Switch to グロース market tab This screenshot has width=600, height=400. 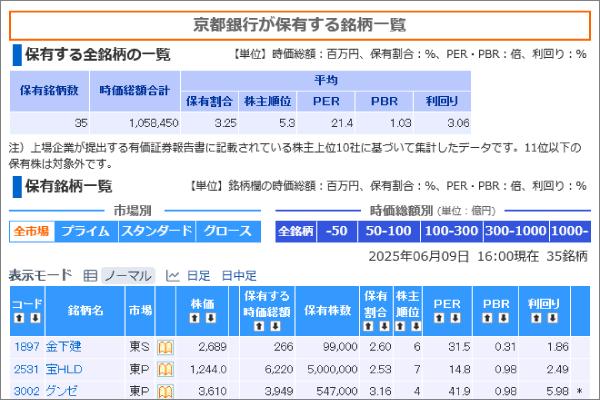[x=228, y=232]
